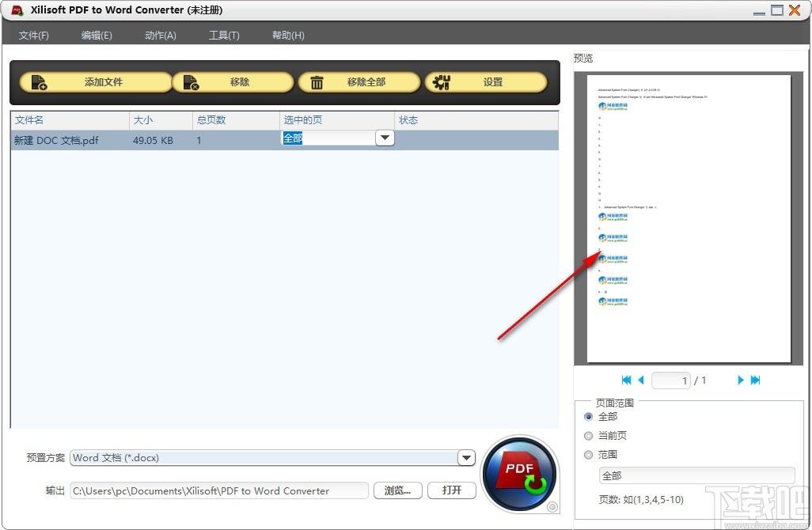The image size is (812, 530).
Task: Open the Action (动作) menu
Action: 161,35
